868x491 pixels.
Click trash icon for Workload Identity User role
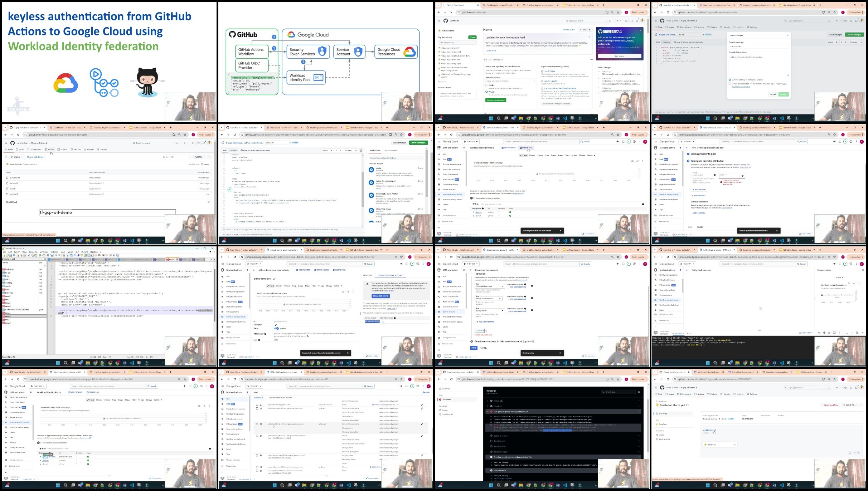532,286
